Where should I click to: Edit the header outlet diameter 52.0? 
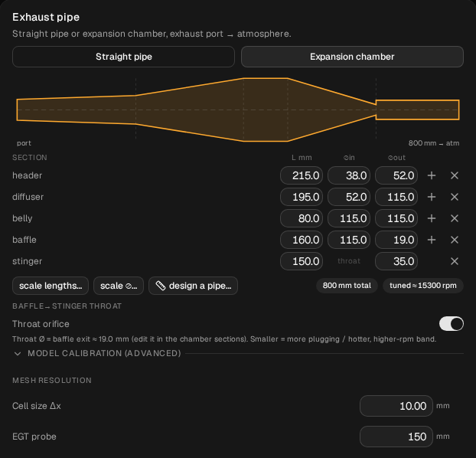[396, 175]
